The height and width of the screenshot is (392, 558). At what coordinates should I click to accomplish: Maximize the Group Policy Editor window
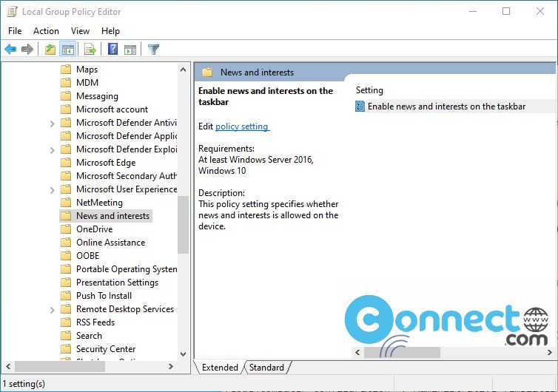pyautogui.click(x=506, y=11)
